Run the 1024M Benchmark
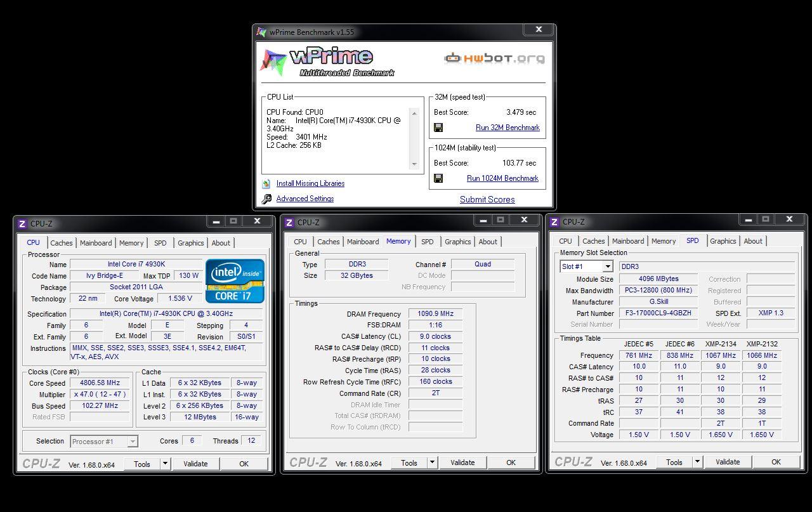812x512 pixels. (x=502, y=178)
